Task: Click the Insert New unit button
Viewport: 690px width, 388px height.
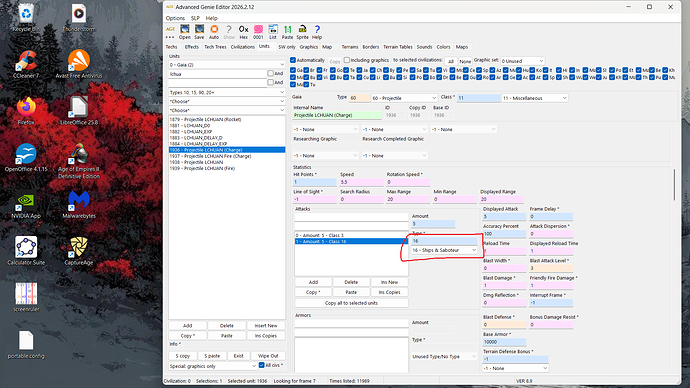Action: click(266, 326)
